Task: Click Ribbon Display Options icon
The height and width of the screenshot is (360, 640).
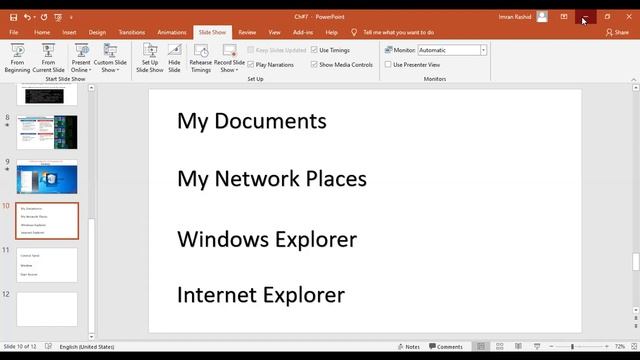Action: 564,17
